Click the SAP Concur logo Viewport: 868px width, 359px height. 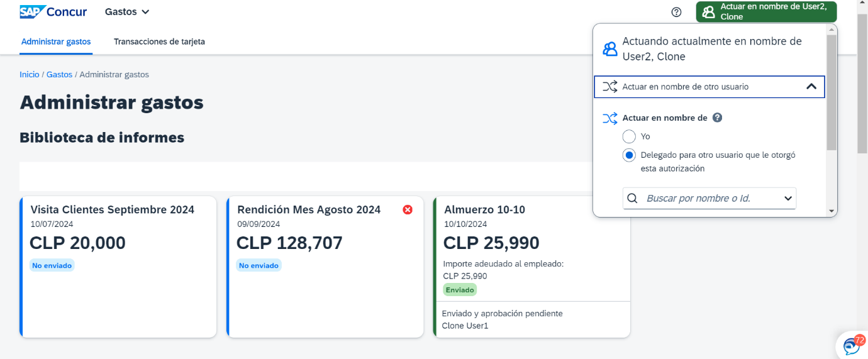pyautogui.click(x=53, y=12)
